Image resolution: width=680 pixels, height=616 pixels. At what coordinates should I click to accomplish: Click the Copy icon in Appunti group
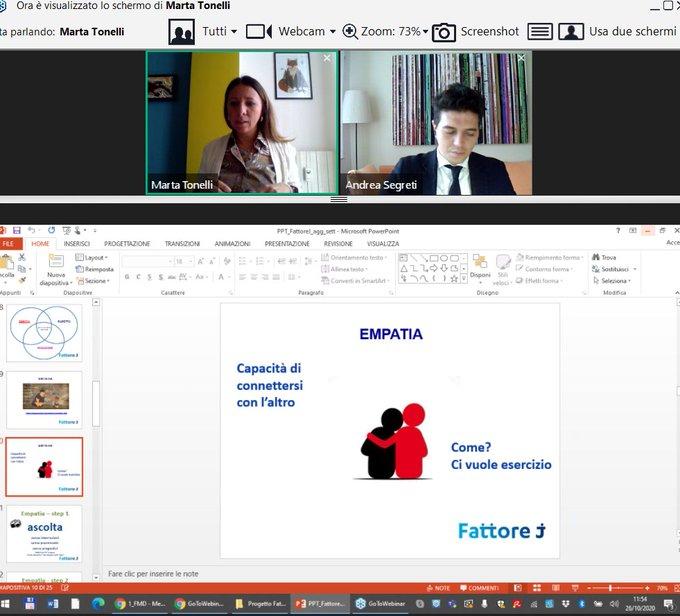(22, 269)
